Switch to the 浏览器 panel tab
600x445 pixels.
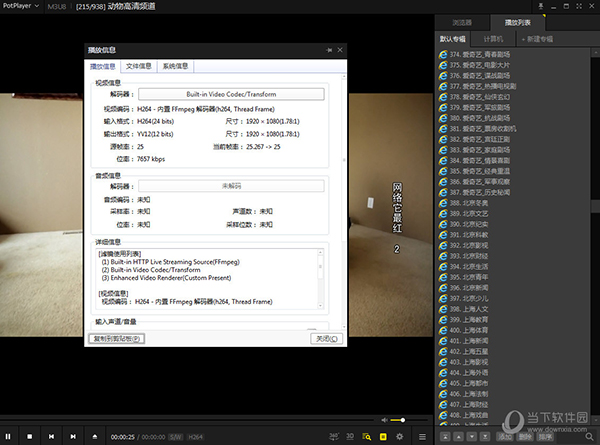click(x=462, y=23)
